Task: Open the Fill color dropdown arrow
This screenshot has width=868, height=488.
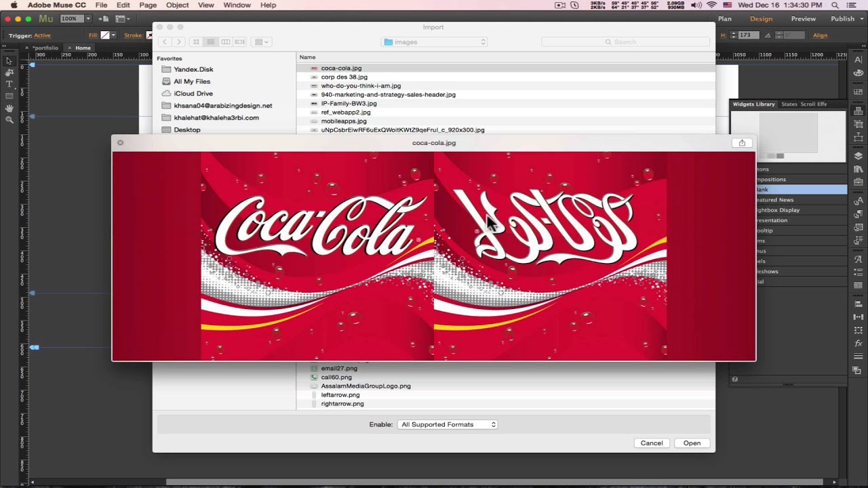Action: coord(113,35)
